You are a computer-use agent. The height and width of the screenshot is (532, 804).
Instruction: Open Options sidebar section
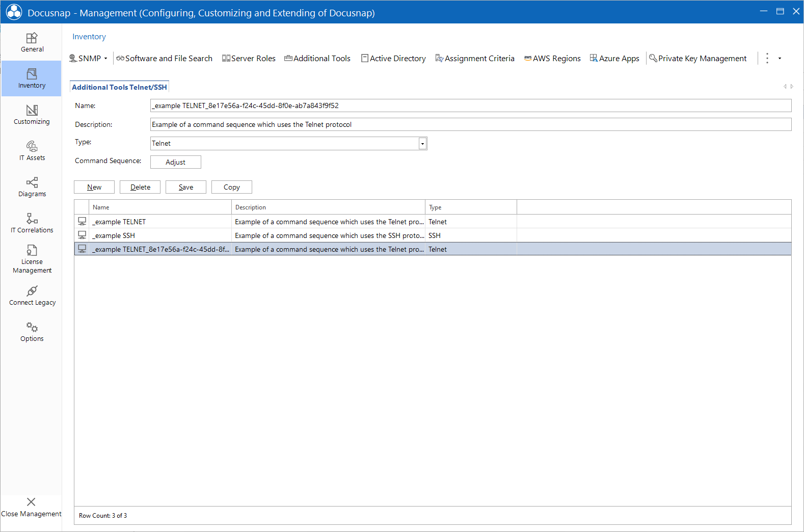click(32, 332)
